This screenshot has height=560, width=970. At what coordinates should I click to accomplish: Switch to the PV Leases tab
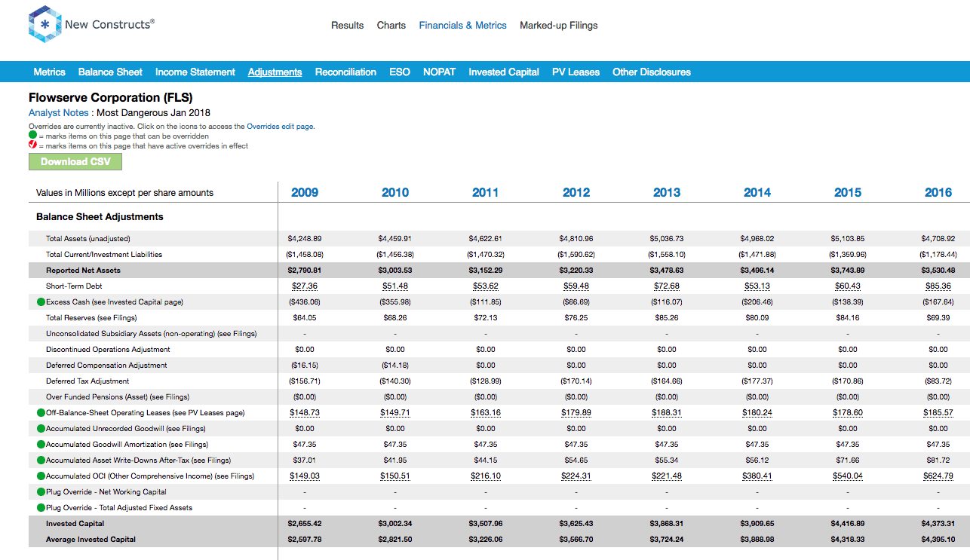coord(576,72)
